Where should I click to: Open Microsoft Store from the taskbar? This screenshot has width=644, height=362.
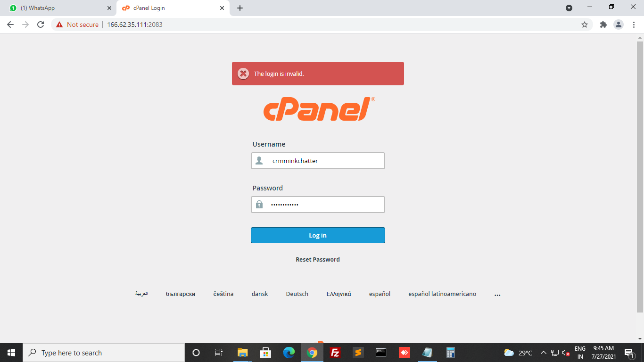pyautogui.click(x=265, y=353)
